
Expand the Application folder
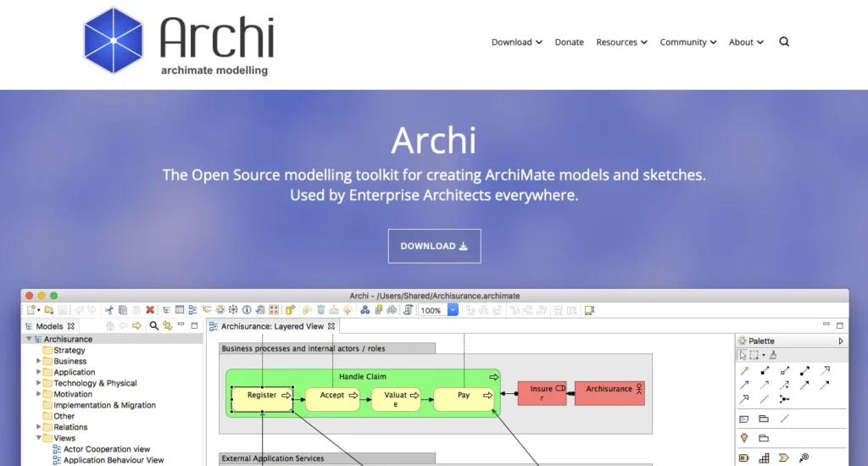coord(39,372)
